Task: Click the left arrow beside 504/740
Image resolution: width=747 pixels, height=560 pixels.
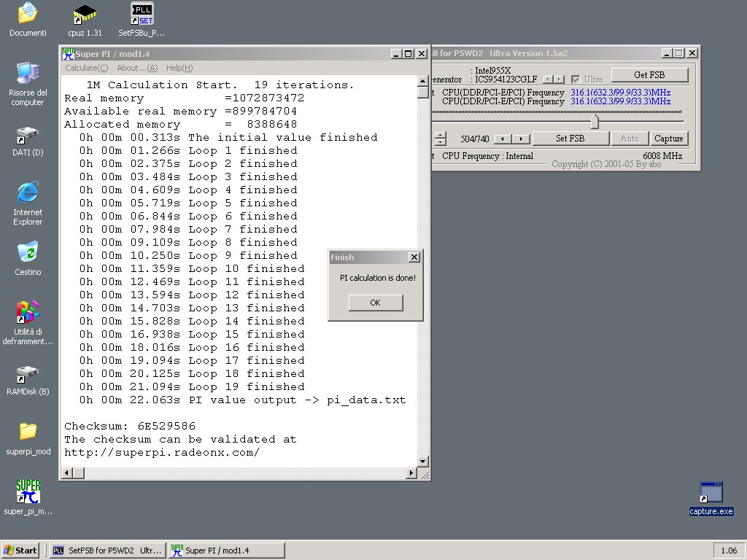Action: pos(503,139)
